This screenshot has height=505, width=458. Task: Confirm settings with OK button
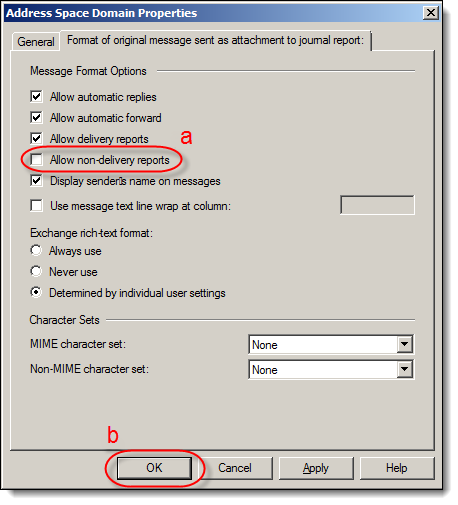click(154, 468)
